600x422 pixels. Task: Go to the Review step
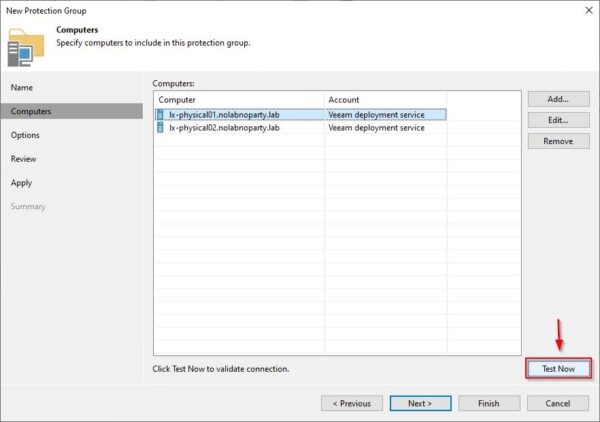point(23,159)
